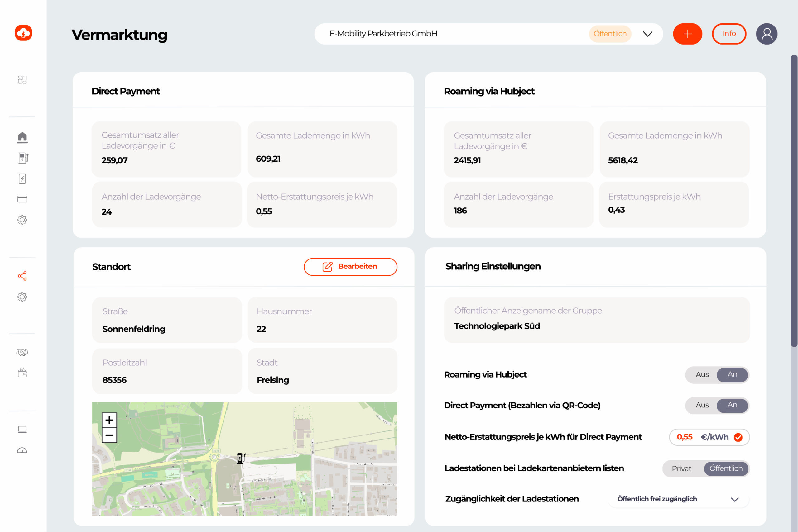This screenshot has width=798, height=532.
Task: Open the dashboard grid view
Action: 22,79
